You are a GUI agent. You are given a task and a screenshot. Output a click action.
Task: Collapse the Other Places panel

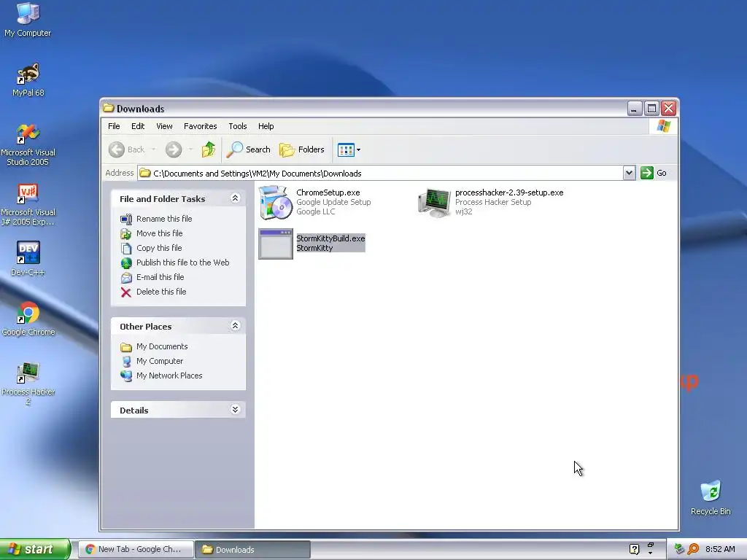click(x=235, y=326)
